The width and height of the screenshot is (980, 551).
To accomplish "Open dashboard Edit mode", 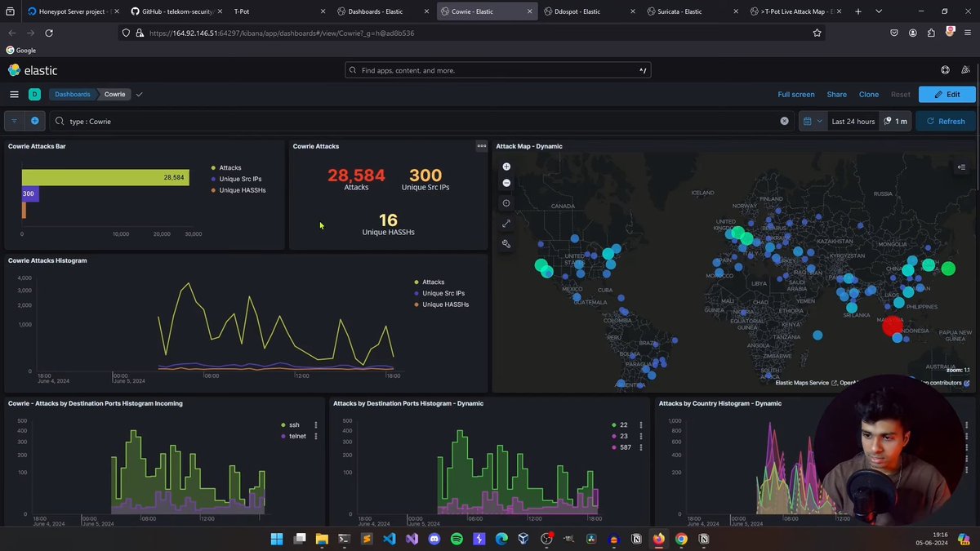I will 947,94.
